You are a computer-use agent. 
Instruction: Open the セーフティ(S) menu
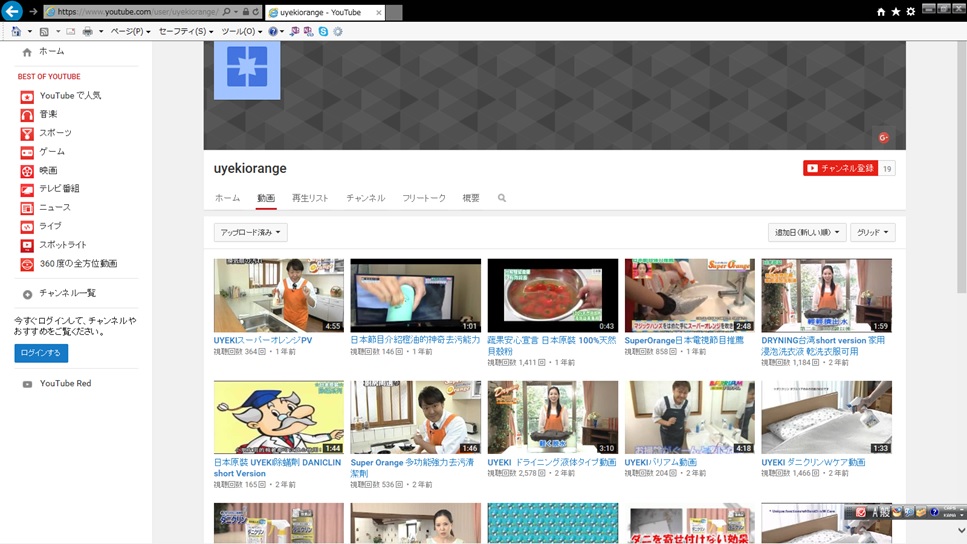[185, 31]
